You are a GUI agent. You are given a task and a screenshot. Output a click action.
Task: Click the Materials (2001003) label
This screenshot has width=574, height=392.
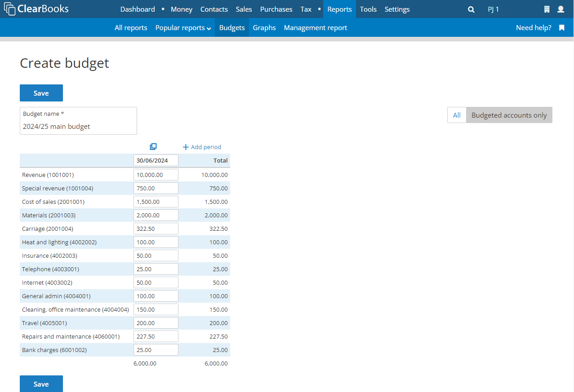pos(49,215)
